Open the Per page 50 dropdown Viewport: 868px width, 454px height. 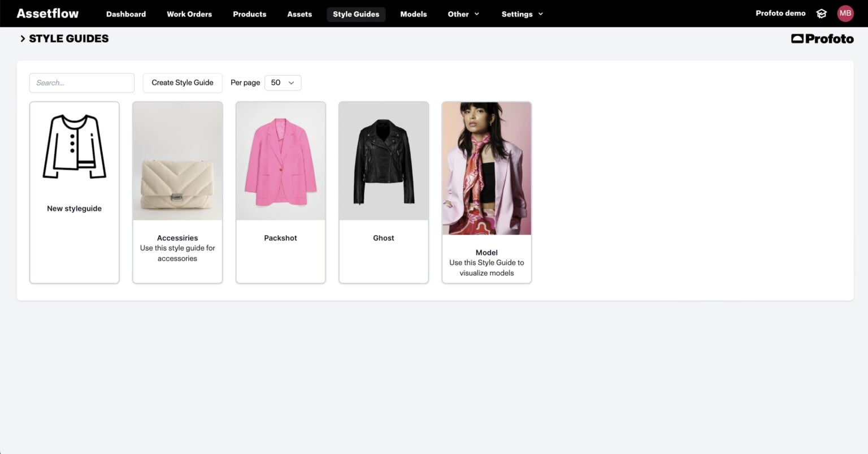(x=283, y=83)
